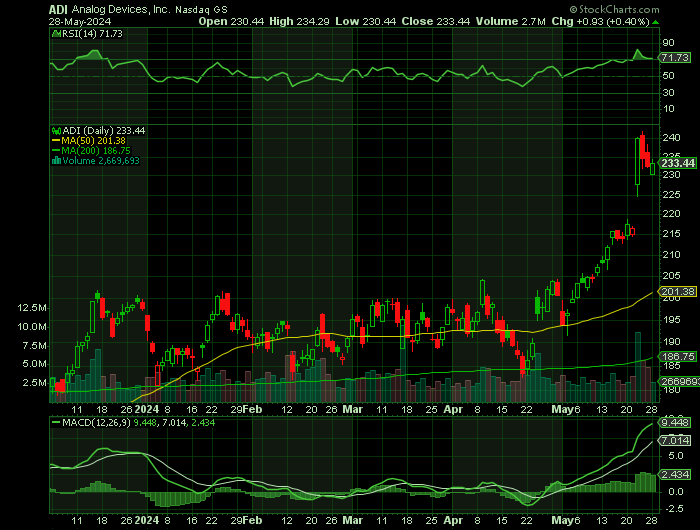Click the -2.5 level on the MACD axis
This screenshot has height=530, width=700.
pos(673,509)
